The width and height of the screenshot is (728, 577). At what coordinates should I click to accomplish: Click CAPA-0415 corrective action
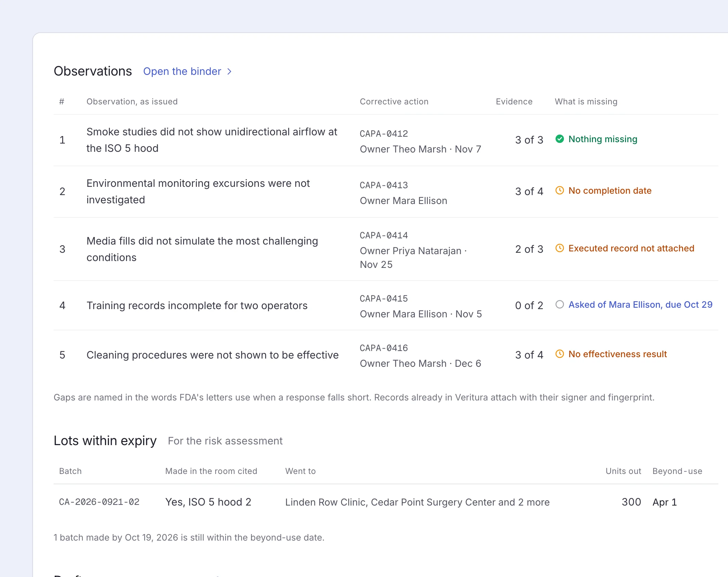(x=384, y=298)
